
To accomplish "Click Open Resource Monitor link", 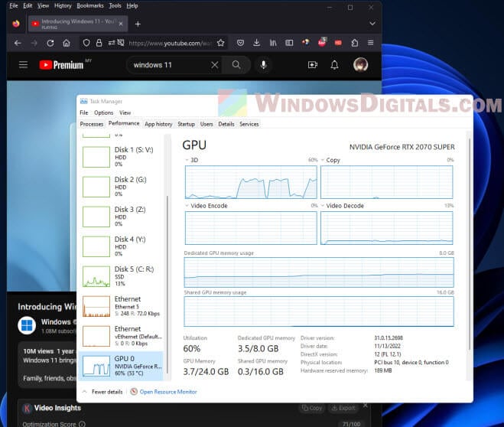I will (x=168, y=392).
